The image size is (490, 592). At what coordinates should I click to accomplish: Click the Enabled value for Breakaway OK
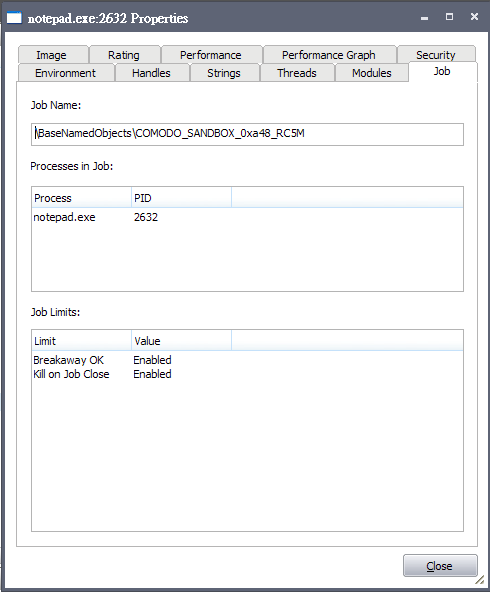click(x=153, y=360)
